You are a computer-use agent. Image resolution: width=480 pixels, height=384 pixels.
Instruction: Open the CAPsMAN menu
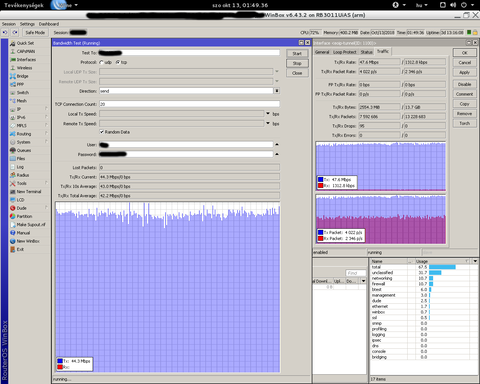coord(26,52)
